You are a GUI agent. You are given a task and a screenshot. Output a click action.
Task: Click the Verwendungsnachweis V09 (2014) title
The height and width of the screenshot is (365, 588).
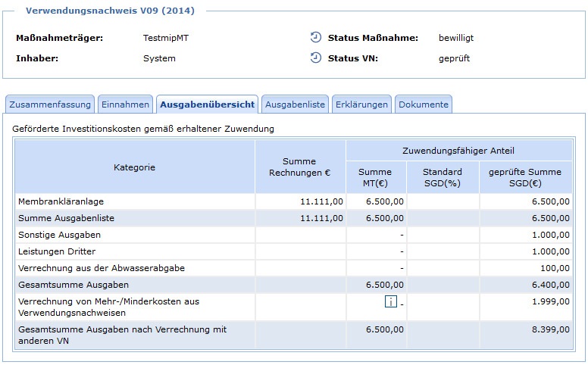(x=111, y=11)
